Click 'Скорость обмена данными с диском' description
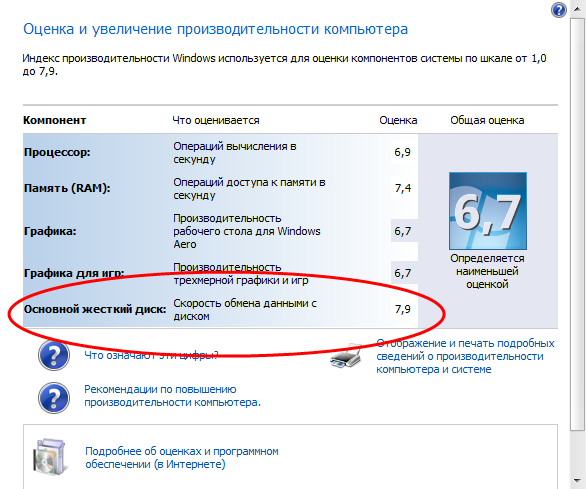The height and width of the screenshot is (489, 586). click(x=245, y=310)
